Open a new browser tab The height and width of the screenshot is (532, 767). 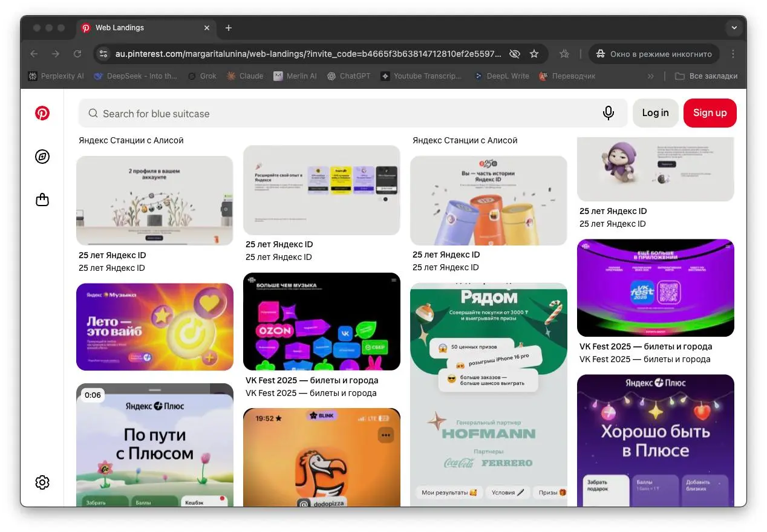229,28
